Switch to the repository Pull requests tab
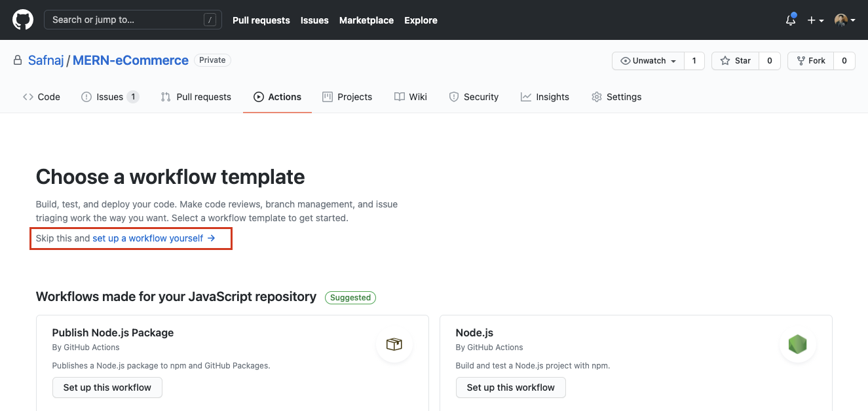This screenshot has height=411, width=868. pos(196,97)
